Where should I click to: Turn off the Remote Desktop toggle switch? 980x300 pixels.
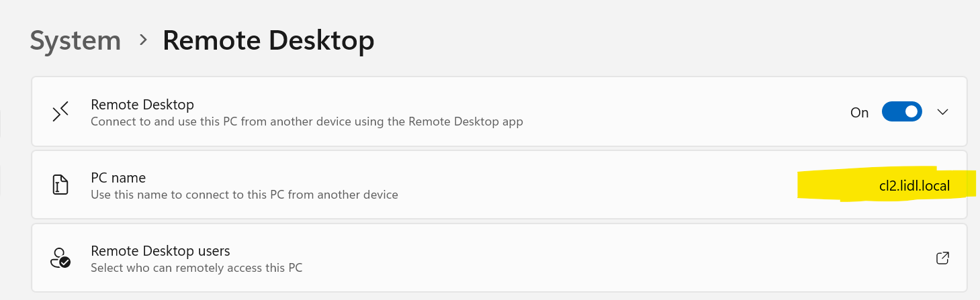pyautogui.click(x=901, y=112)
